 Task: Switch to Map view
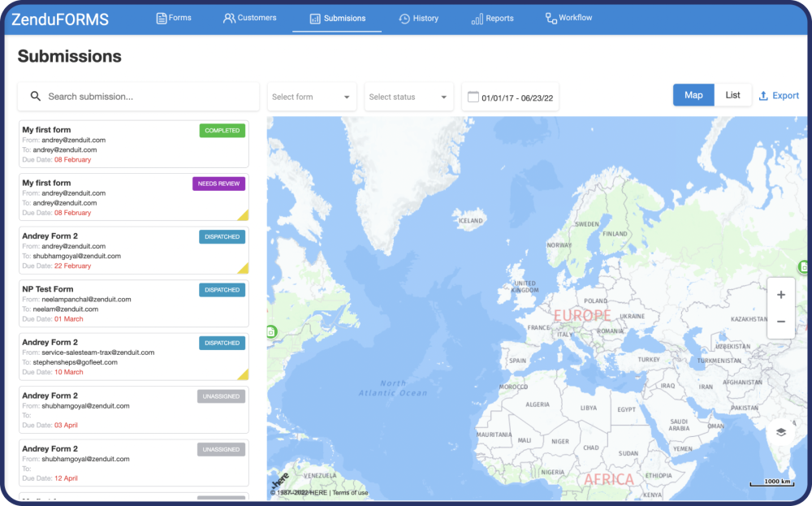pos(693,95)
